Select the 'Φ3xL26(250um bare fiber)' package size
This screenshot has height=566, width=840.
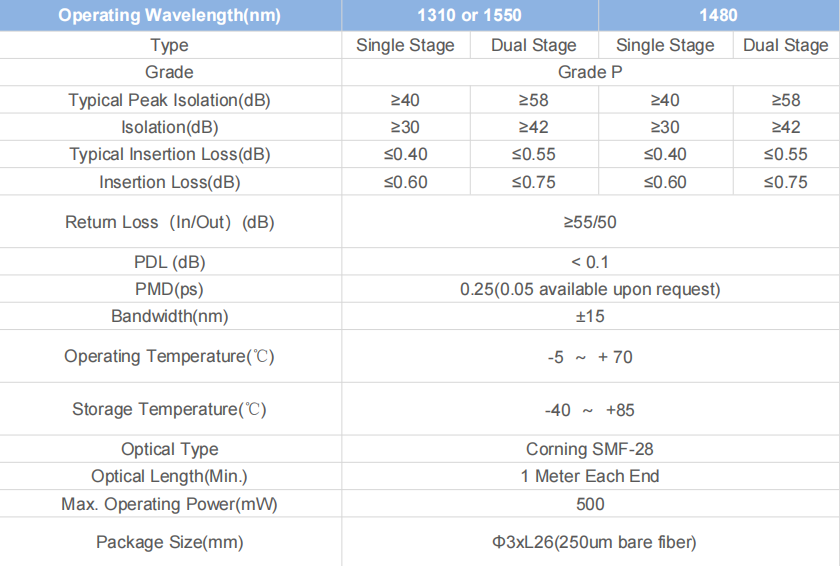pos(590,543)
